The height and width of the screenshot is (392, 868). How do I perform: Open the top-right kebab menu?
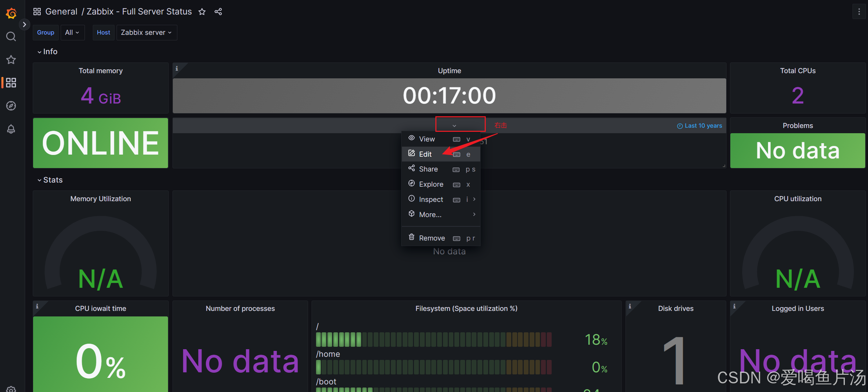(x=859, y=12)
